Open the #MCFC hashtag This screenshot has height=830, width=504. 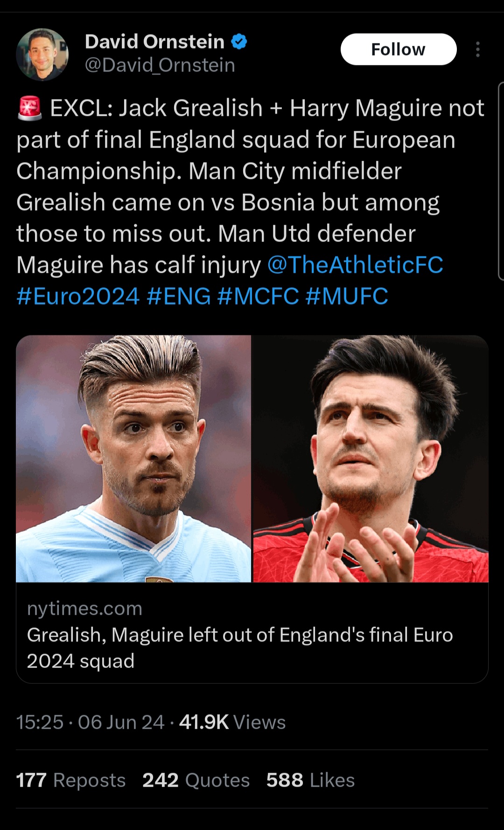pyautogui.click(x=258, y=296)
